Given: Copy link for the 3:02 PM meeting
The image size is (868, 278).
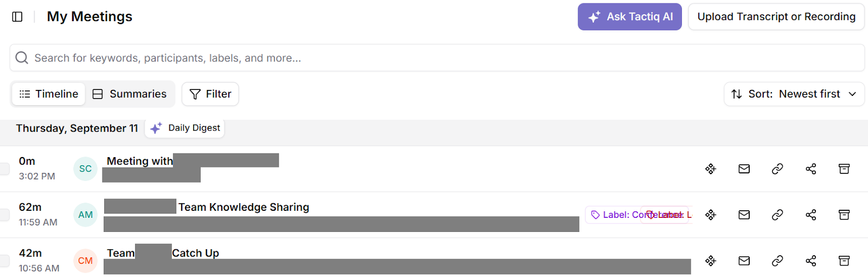Looking at the screenshot, I should tap(777, 169).
